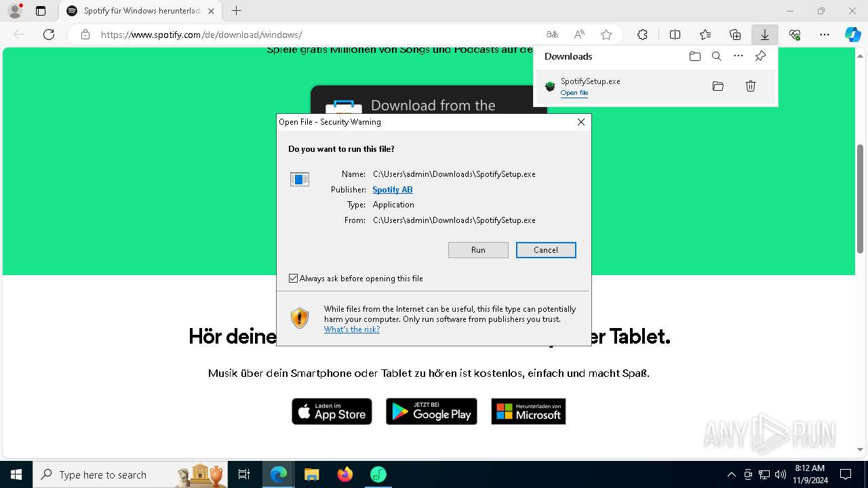
Task: Click the Download from the Microsoft Store banner
Action: pyautogui.click(x=429, y=99)
